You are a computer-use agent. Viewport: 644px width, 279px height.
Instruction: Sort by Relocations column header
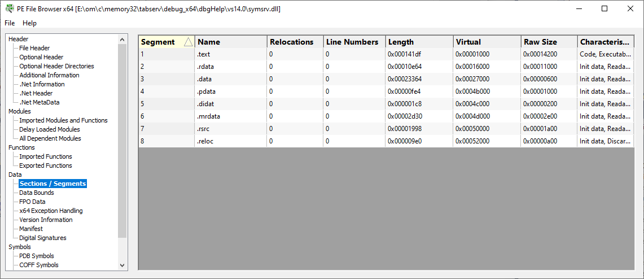(295, 42)
